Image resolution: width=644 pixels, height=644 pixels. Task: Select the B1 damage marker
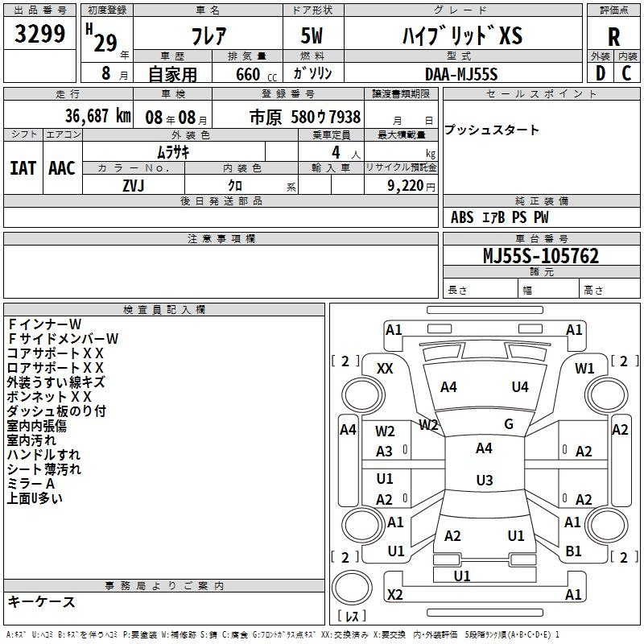[x=573, y=551]
